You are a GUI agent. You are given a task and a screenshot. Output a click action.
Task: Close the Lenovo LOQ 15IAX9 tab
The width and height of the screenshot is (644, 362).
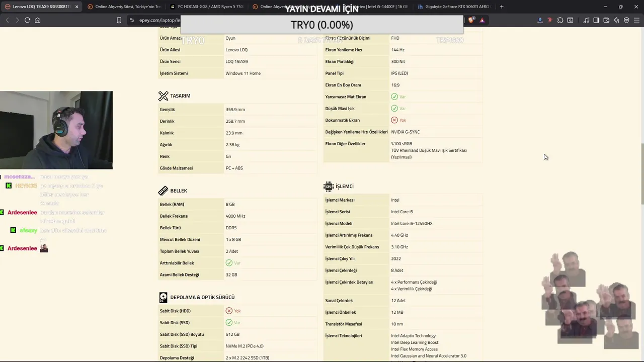pos(76,7)
